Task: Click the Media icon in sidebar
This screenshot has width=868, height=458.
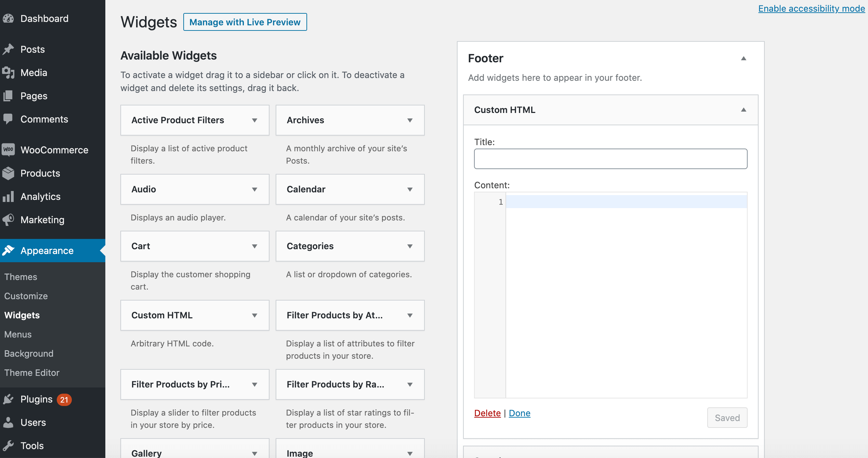Action: click(8, 73)
